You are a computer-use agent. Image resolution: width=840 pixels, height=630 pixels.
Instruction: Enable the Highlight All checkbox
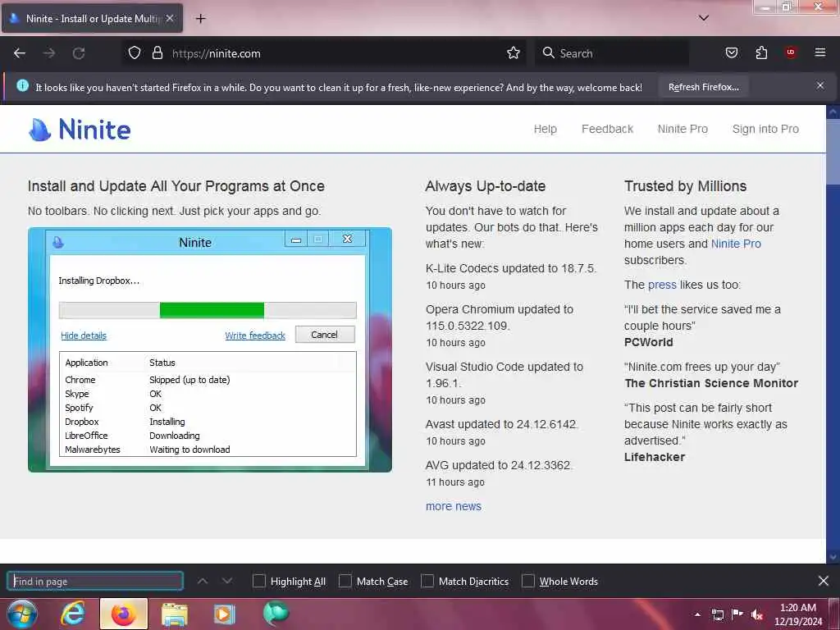point(258,581)
